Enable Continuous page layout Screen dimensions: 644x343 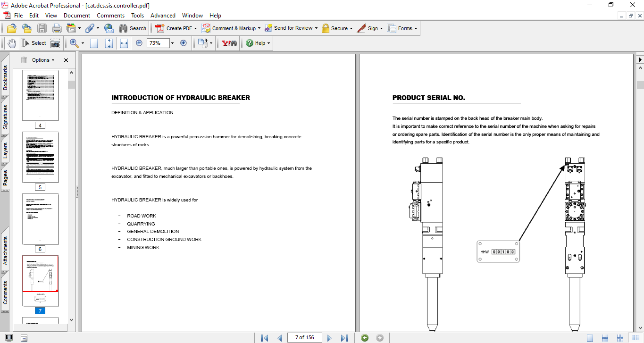point(605,338)
